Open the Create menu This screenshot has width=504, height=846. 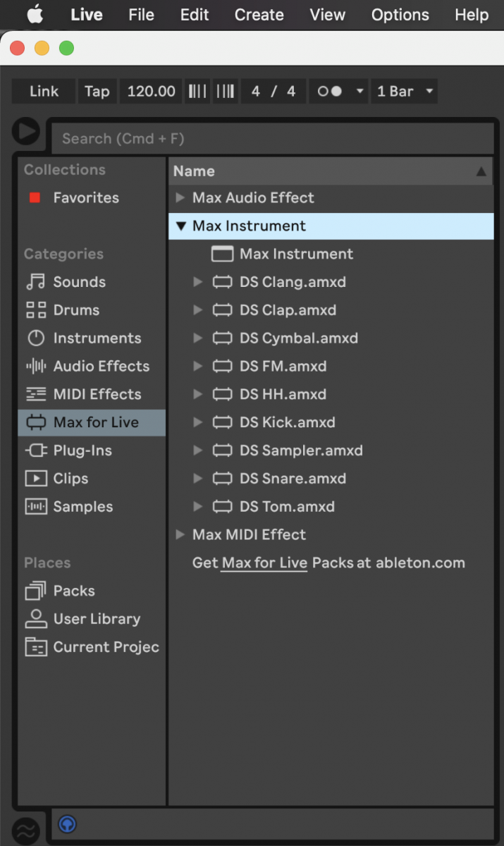pyautogui.click(x=259, y=15)
